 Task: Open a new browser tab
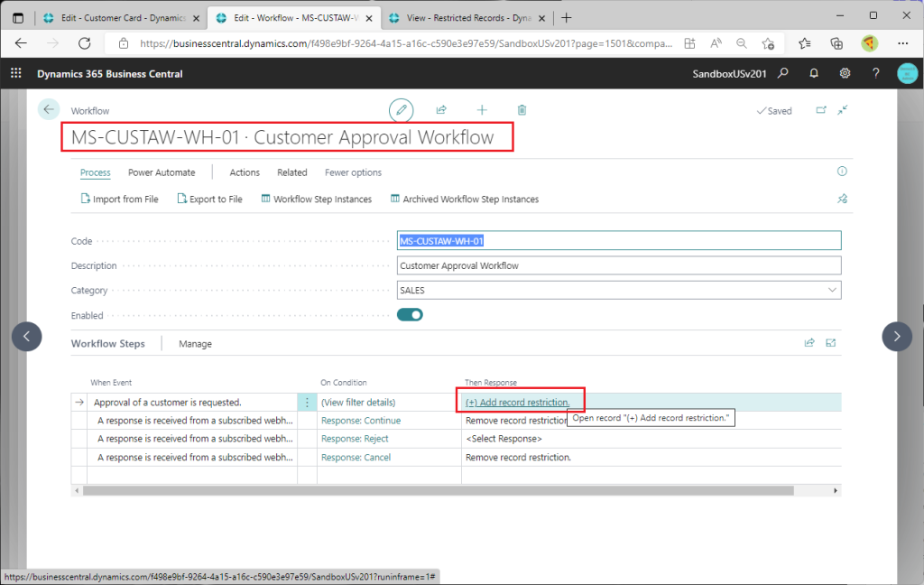click(x=567, y=18)
